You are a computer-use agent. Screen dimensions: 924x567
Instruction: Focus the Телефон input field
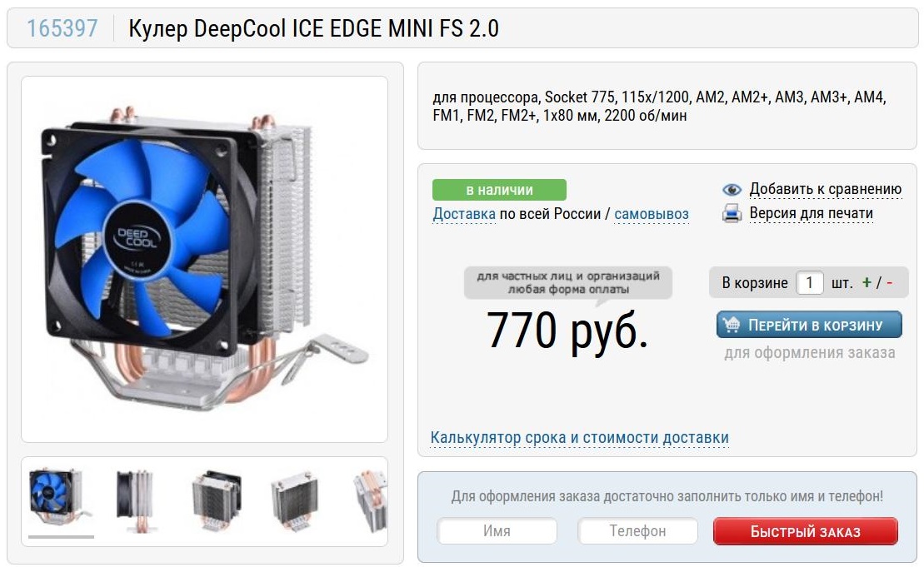click(x=637, y=531)
